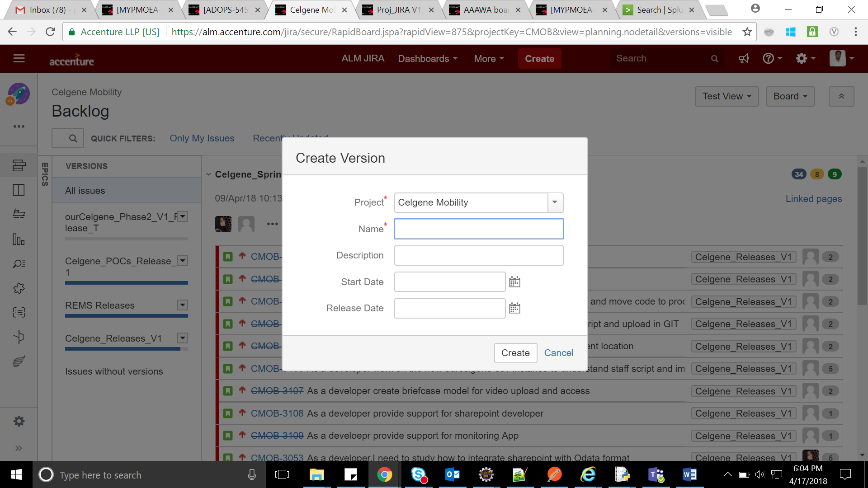
Task: Open project settings gear in left sidebar
Action: 19,421
